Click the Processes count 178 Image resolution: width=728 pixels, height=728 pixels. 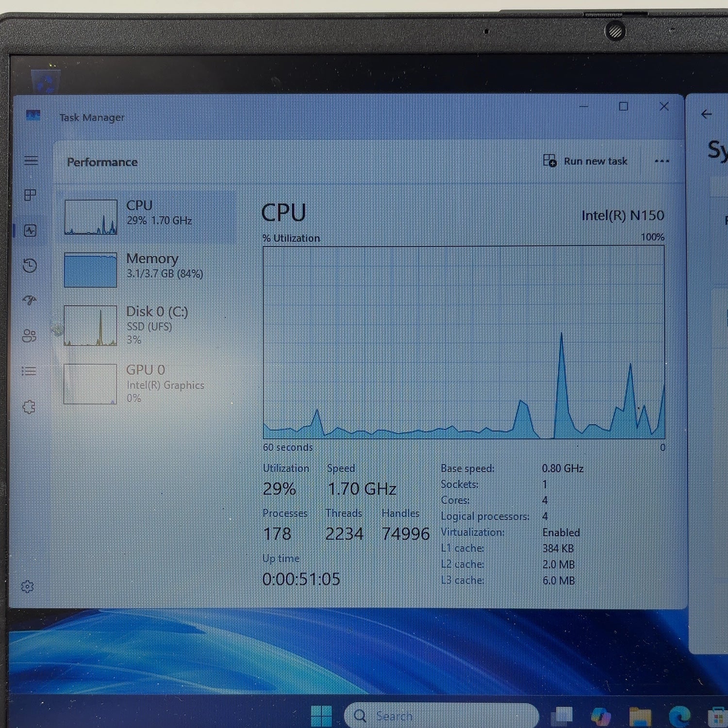coord(277,534)
